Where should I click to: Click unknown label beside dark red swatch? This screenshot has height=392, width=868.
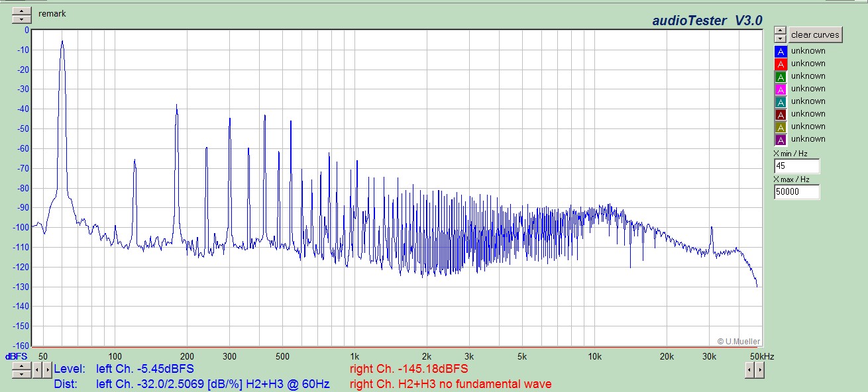point(808,114)
